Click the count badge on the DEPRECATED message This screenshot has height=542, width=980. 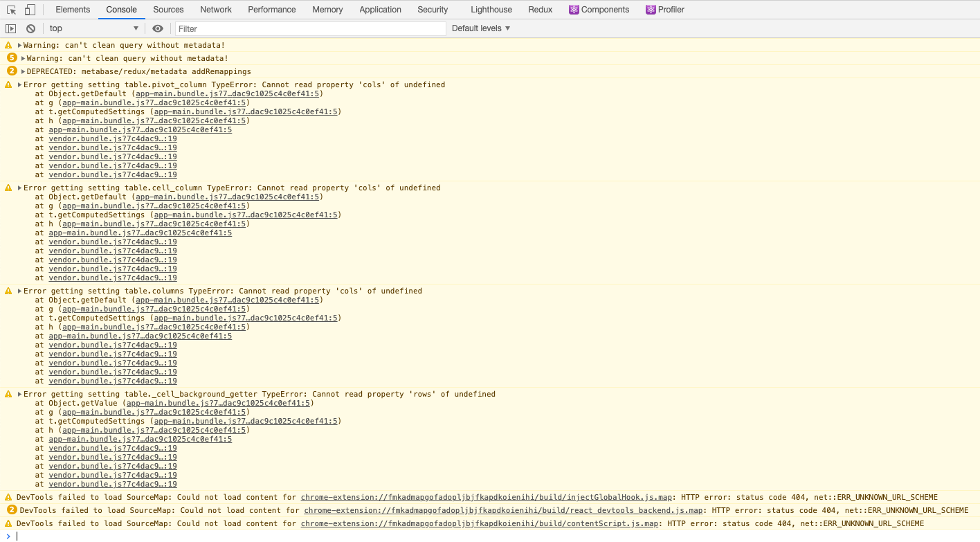(12, 71)
